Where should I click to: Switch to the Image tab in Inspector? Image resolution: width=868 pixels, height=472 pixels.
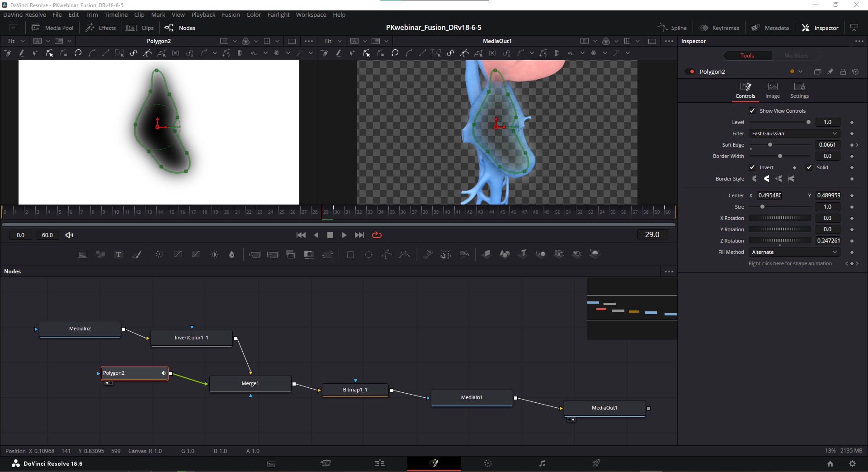772,91
